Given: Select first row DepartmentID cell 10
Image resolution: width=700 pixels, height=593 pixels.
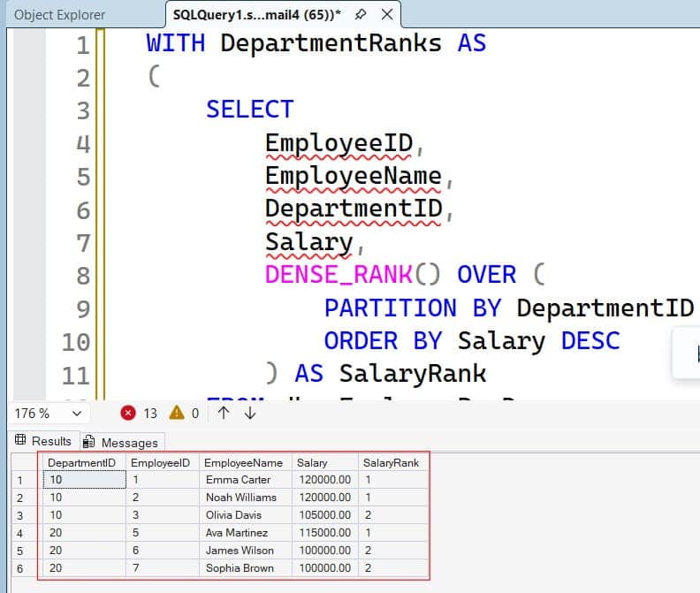Looking at the screenshot, I should coord(84,480).
